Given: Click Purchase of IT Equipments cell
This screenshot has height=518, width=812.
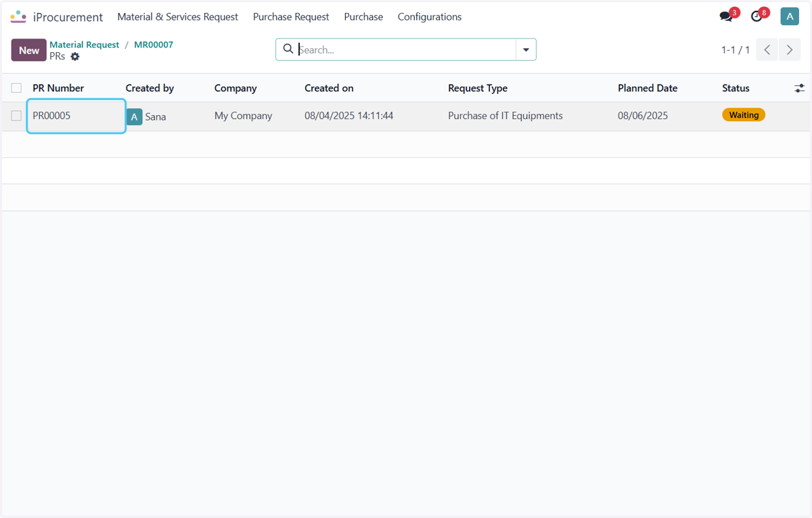Looking at the screenshot, I should point(505,116).
